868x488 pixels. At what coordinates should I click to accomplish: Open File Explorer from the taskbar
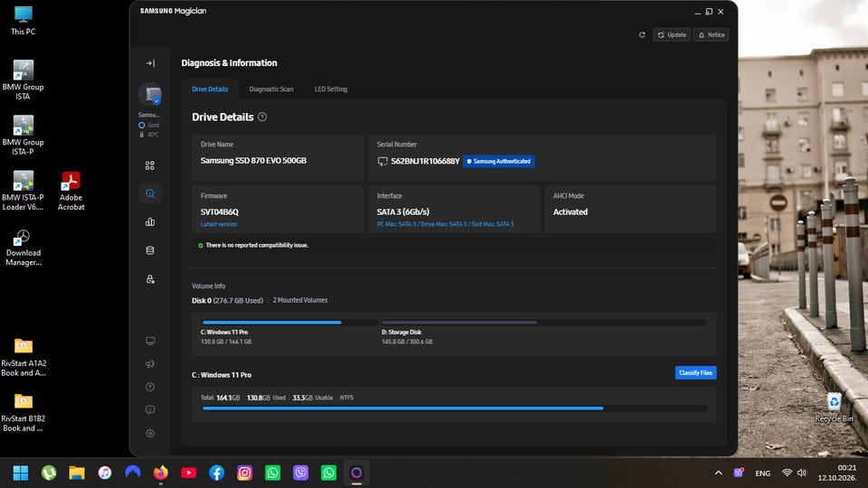pos(77,473)
